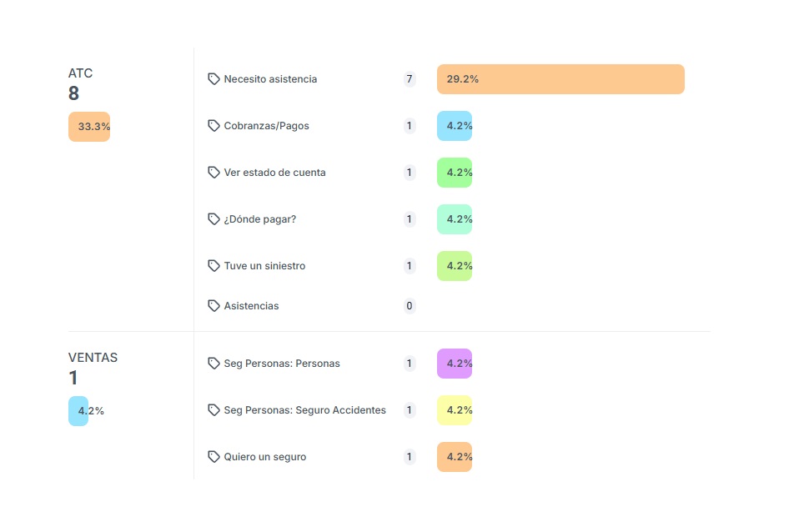Viewport: 804px width, 532px height.
Task: Click the yellow 4.2% bar for Seguro Accidentes
Action: coord(455,410)
